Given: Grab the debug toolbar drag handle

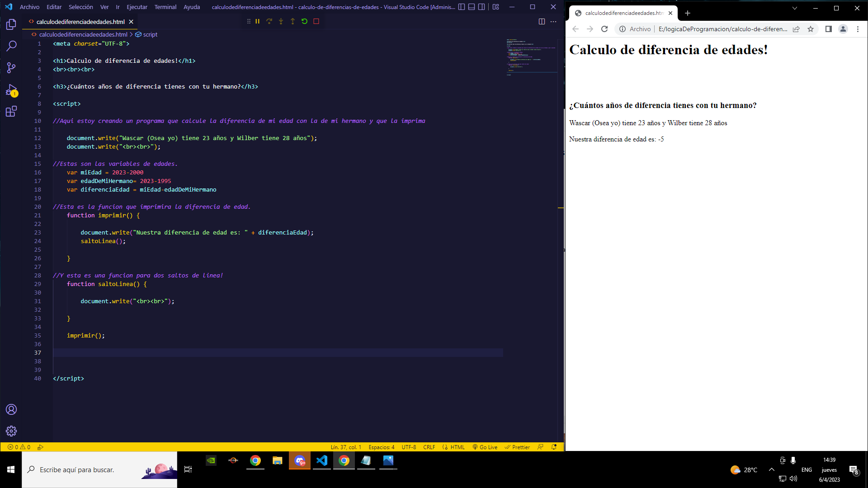Looking at the screenshot, I should pos(249,21).
